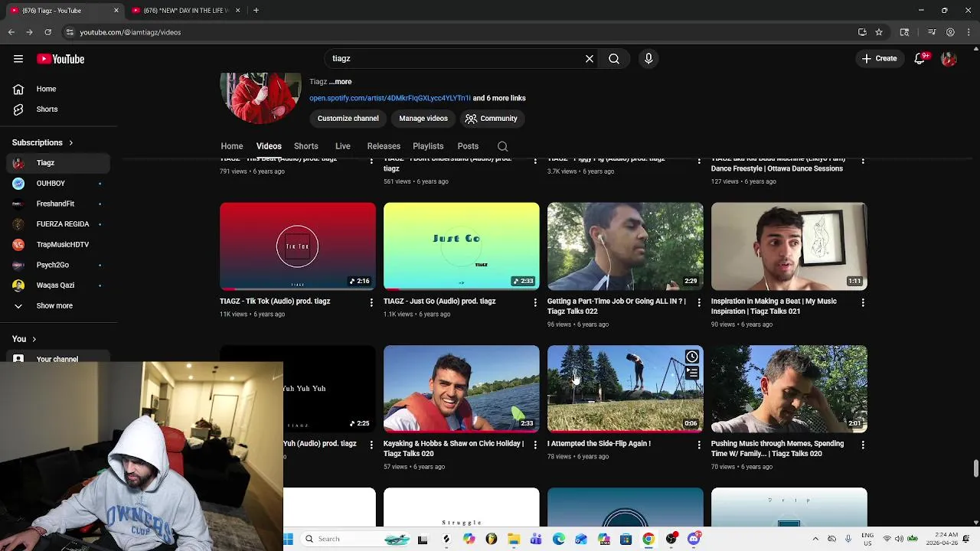This screenshot has height=551, width=980.
Task: Open Discord from the taskbar
Action: click(694, 539)
